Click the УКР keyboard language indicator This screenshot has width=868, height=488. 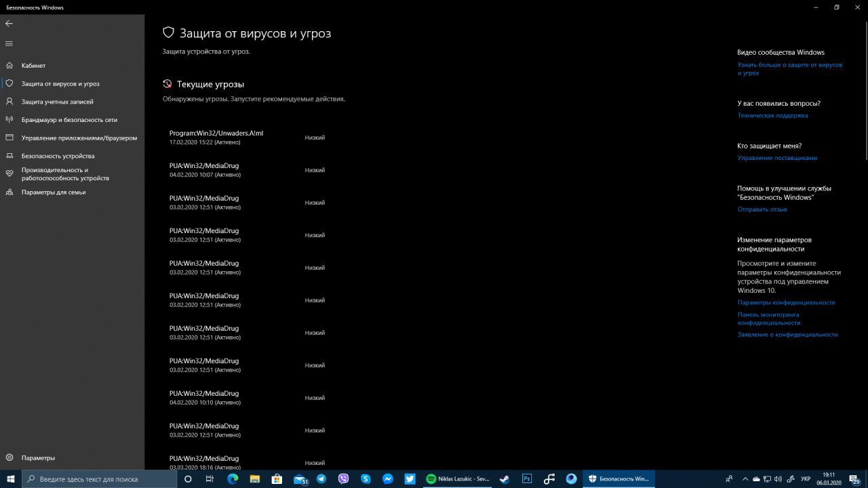pyautogui.click(x=806, y=479)
